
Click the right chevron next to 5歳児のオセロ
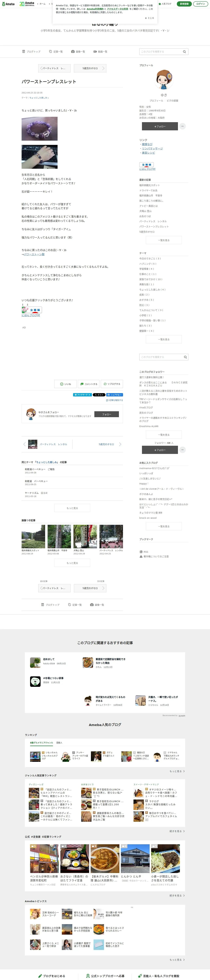(120, 444)
